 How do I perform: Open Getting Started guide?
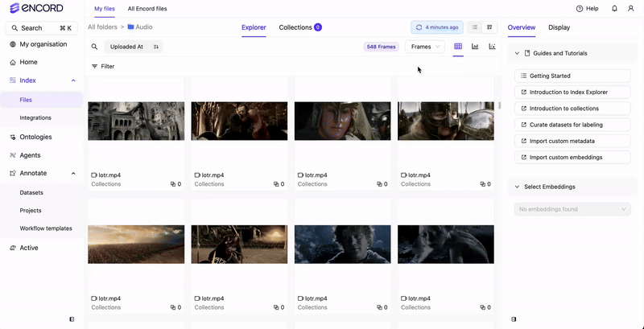click(572, 76)
